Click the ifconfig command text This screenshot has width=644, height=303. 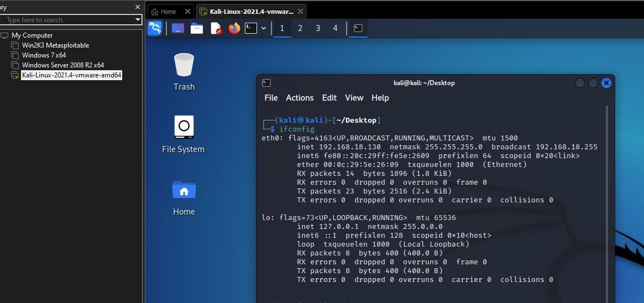[x=297, y=129]
